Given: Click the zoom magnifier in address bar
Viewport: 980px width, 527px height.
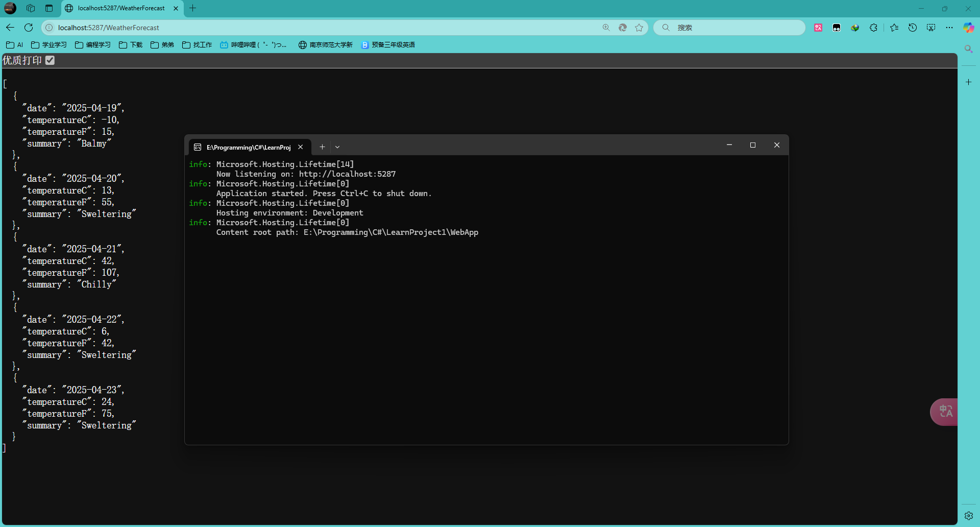Looking at the screenshot, I should click(x=606, y=28).
